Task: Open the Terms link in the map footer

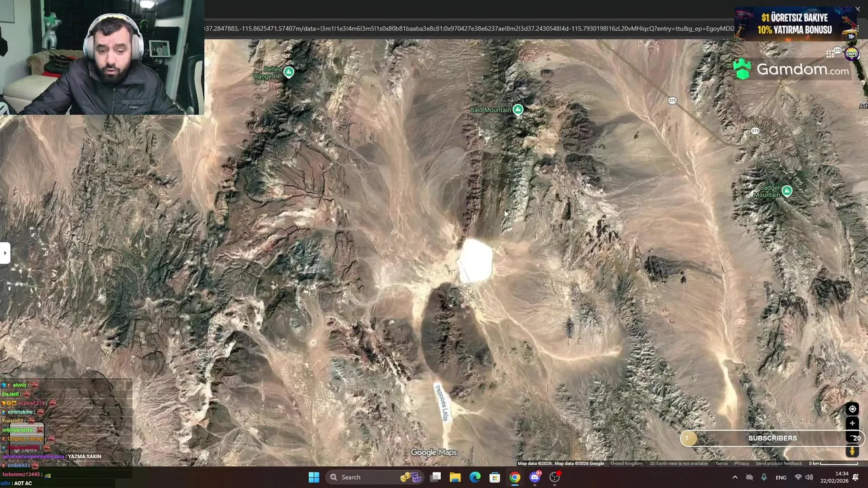Action: pyautogui.click(x=721, y=464)
